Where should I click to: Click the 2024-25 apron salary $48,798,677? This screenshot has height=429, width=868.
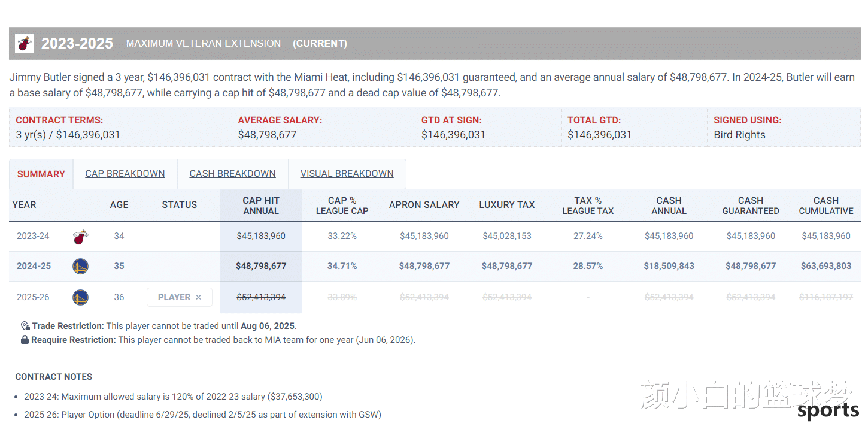coord(424,266)
